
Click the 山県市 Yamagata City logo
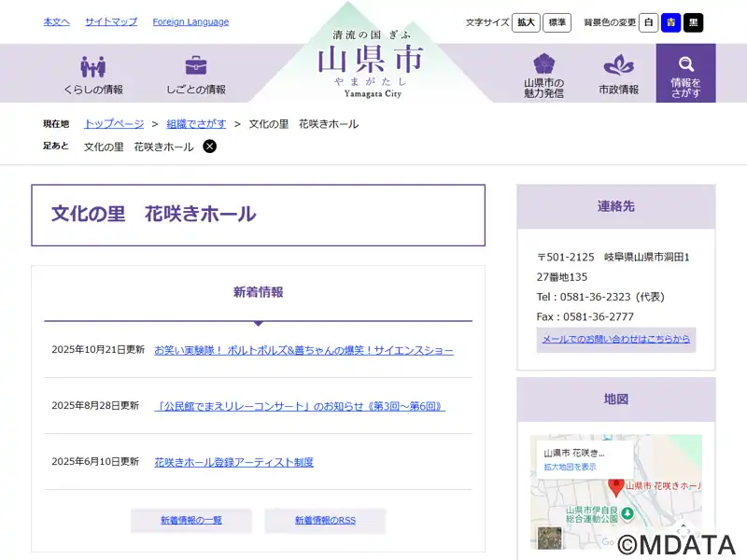click(370, 63)
